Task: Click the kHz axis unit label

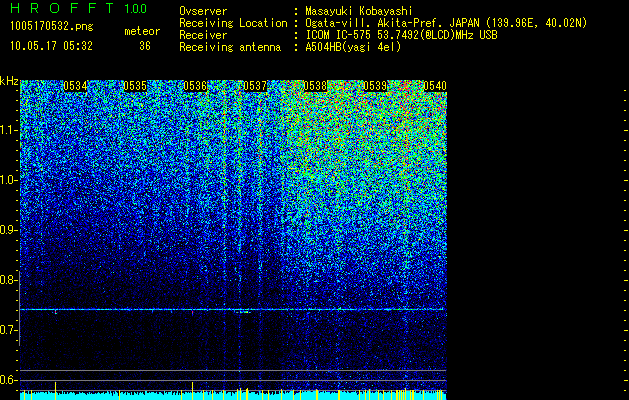Action: [x=9, y=81]
